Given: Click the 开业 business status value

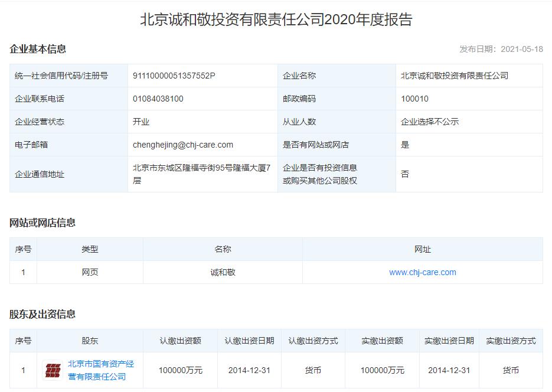Looking at the screenshot, I should click(141, 122).
